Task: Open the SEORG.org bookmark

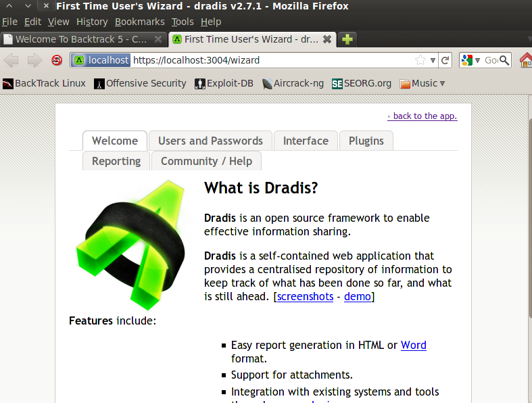Action: (x=362, y=84)
